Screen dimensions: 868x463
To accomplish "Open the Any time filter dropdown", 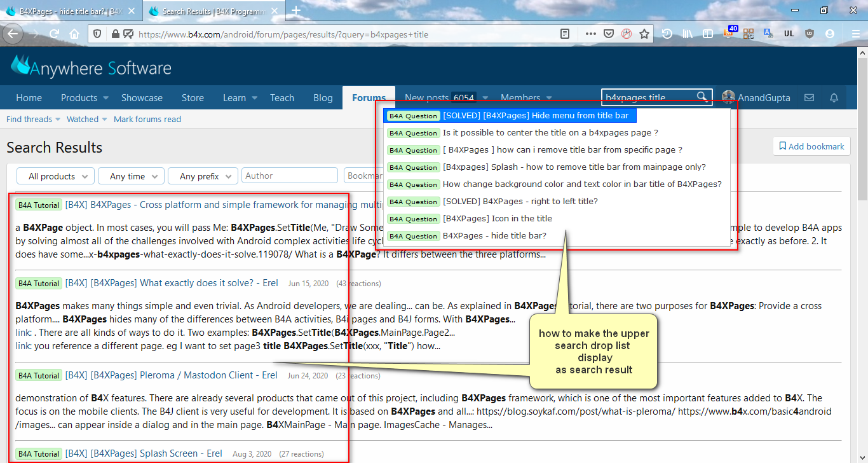I will [132, 176].
